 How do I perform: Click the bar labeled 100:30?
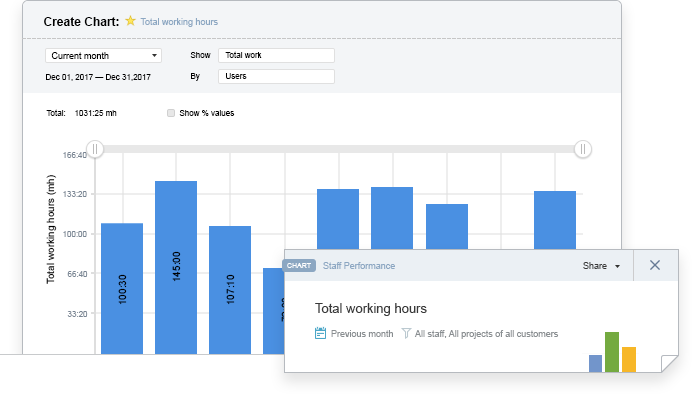pyautogui.click(x=122, y=288)
